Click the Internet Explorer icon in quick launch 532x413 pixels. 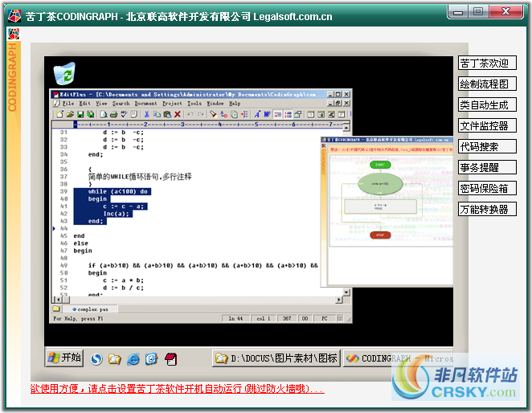click(133, 358)
